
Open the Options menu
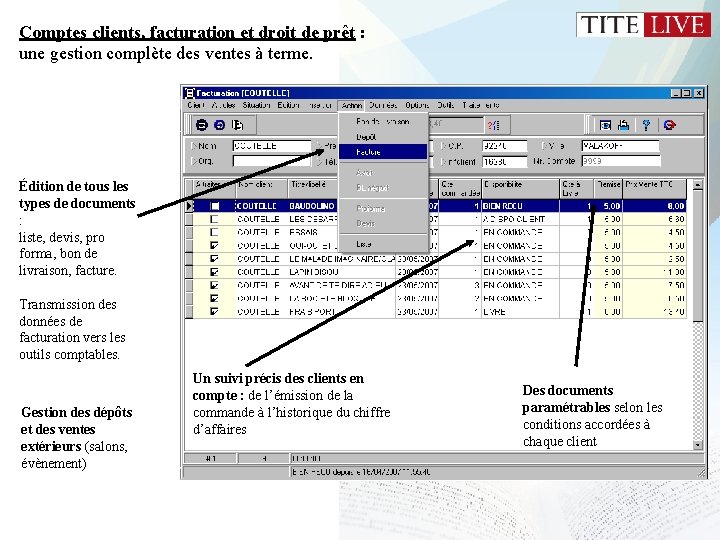point(417,105)
